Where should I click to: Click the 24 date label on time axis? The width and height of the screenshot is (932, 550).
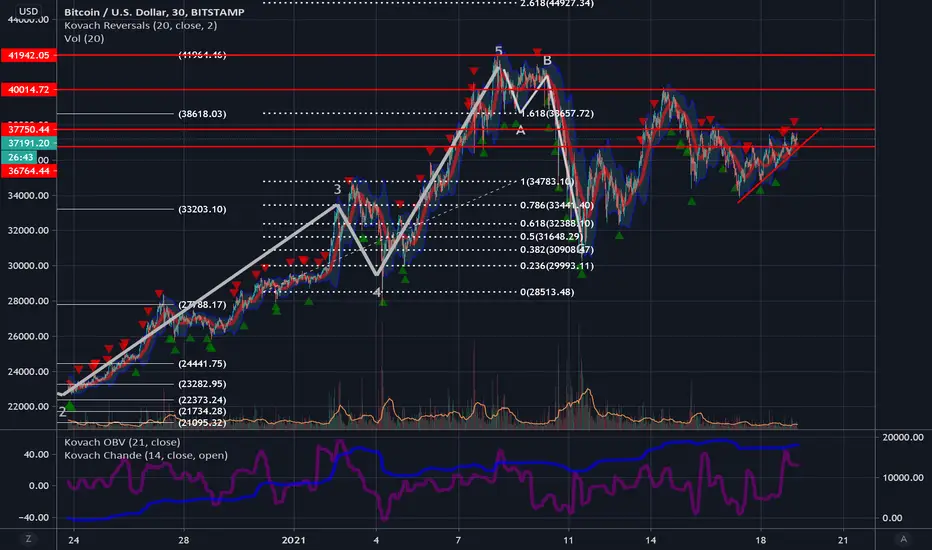[x=74, y=540]
